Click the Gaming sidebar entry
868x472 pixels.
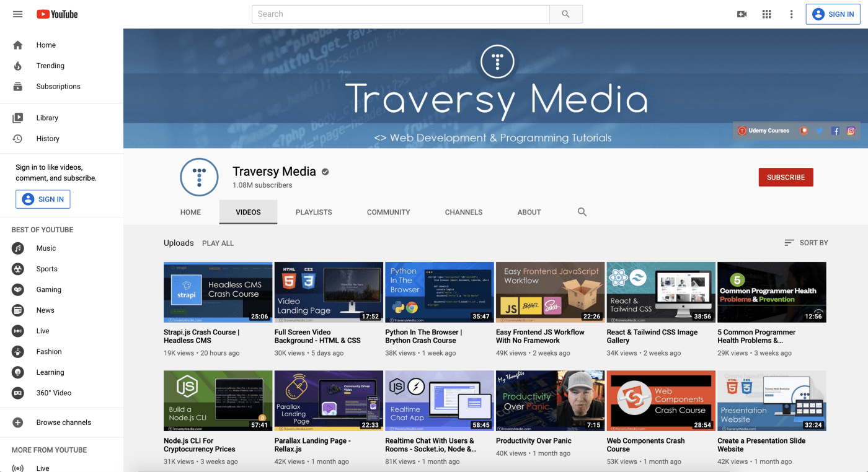(48, 289)
